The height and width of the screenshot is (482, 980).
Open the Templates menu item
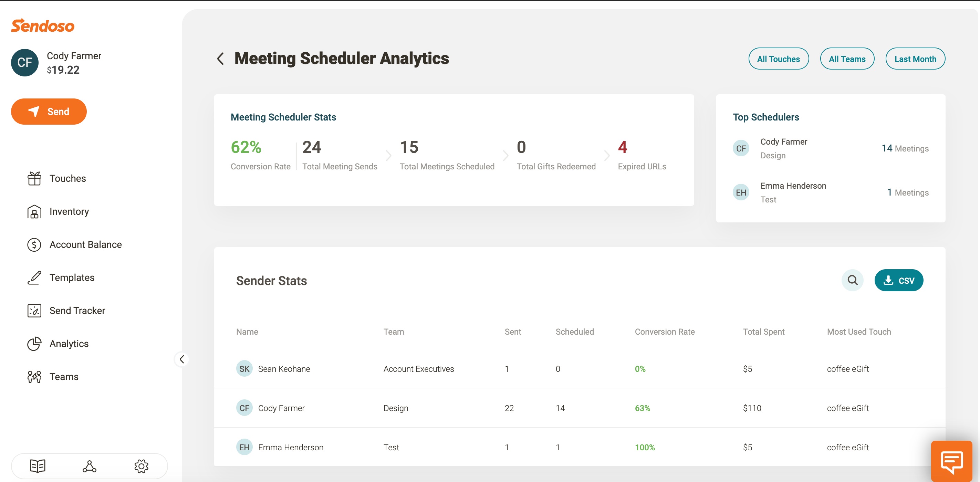tap(72, 278)
